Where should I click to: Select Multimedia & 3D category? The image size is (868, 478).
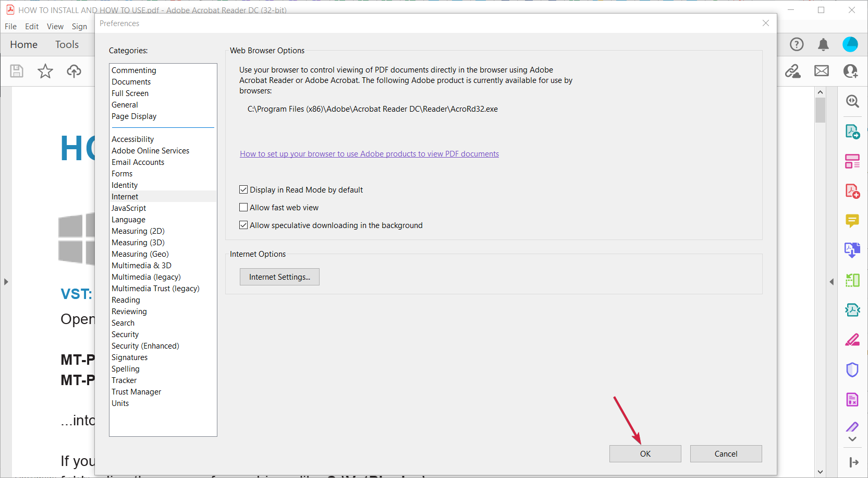coord(141,266)
